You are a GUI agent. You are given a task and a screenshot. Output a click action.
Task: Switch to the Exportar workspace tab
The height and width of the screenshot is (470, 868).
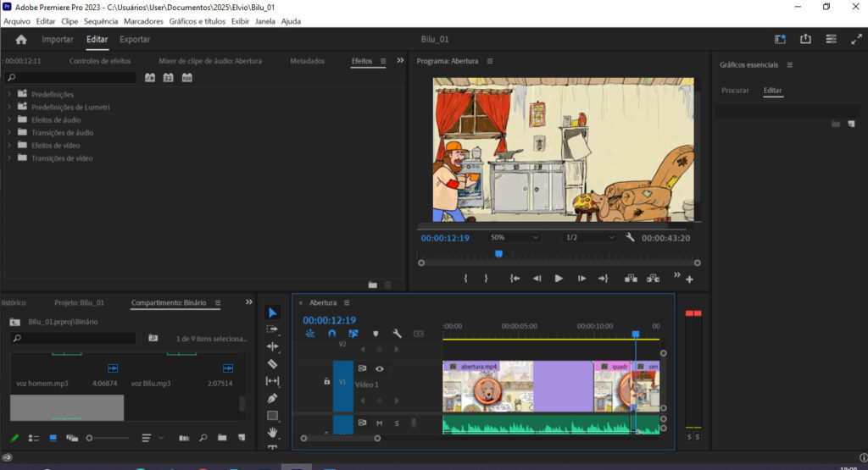click(135, 39)
